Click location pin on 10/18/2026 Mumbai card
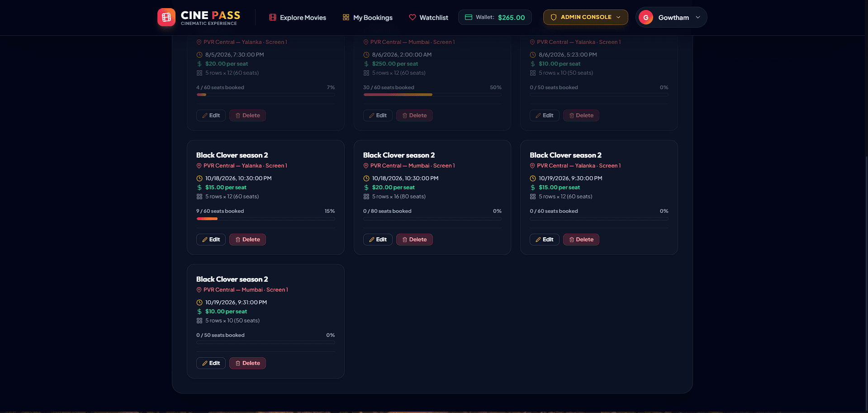The image size is (868, 413). pyautogui.click(x=365, y=166)
